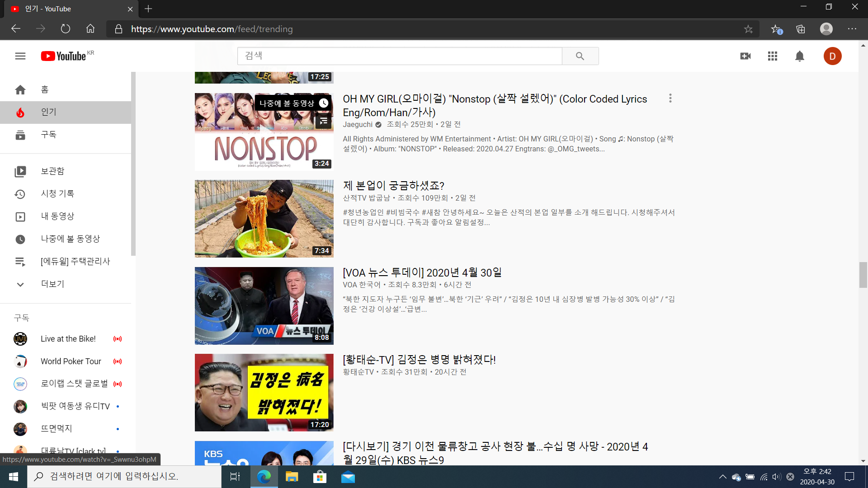Open the OH MY GIRL Nonstop video title

pos(495,105)
